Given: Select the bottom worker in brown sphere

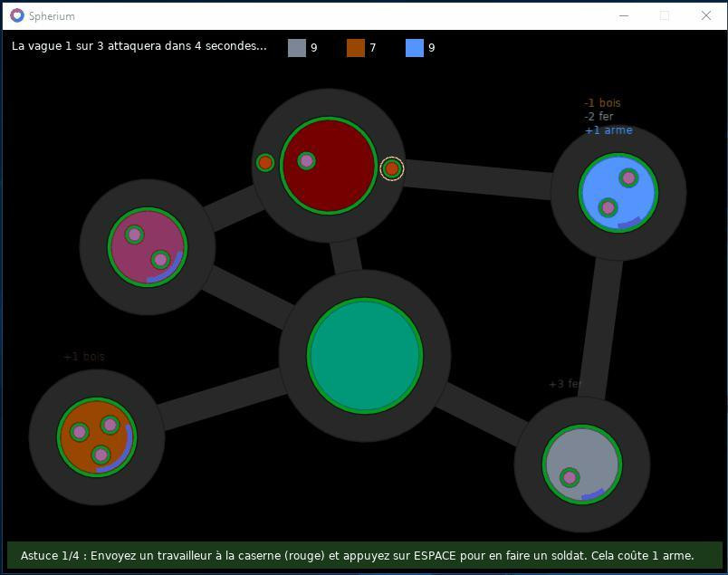Looking at the screenshot, I should (x=101, y=455).
